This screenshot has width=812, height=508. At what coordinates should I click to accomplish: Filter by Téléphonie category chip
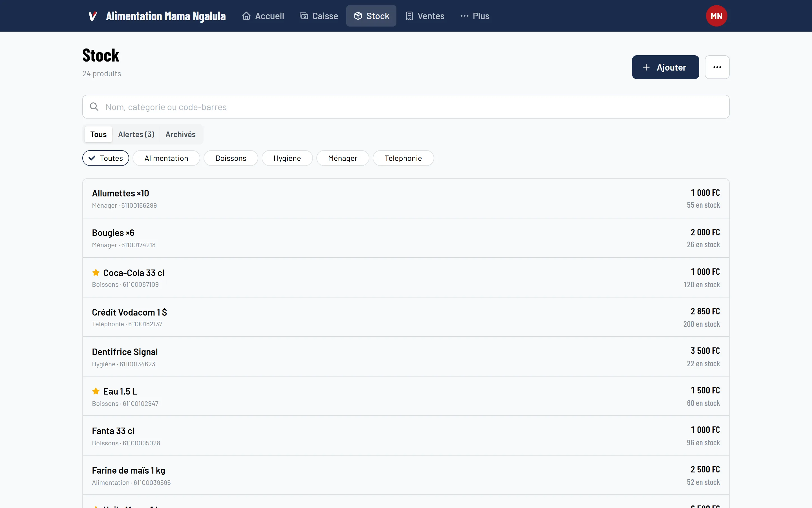(403, 158)
